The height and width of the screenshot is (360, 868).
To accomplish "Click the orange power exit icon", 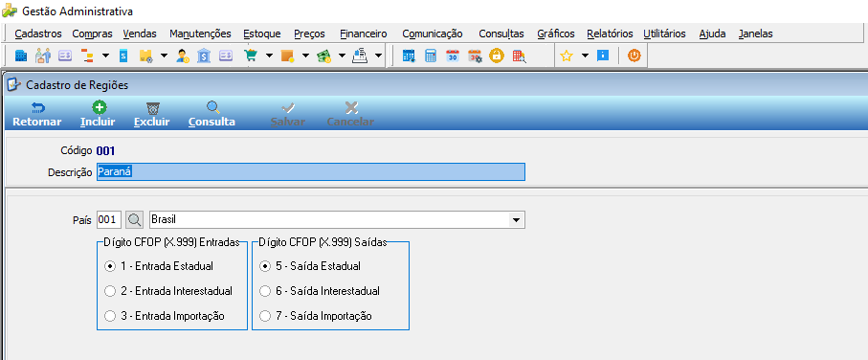I will [x=634, y=56].
